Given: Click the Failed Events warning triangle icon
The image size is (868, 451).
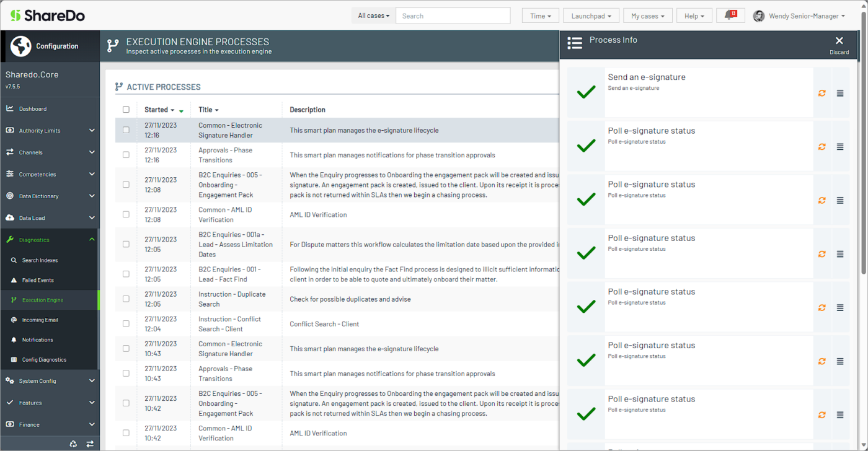Looking at the screenshot, I should tap(14, 280).
